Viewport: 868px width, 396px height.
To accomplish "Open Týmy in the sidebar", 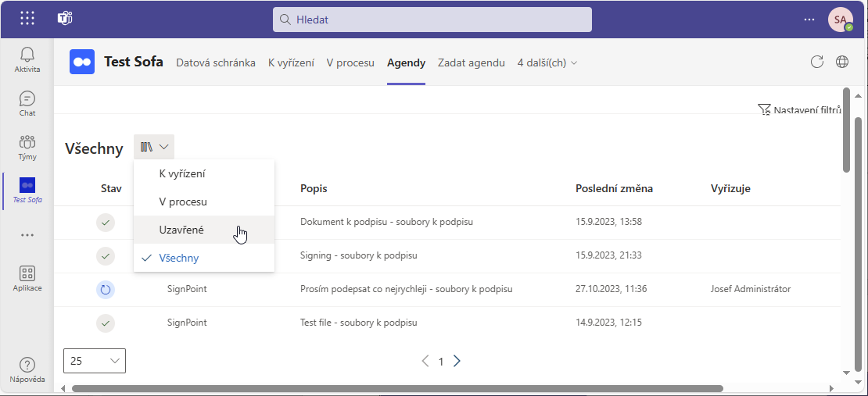I will coord(27,147).
